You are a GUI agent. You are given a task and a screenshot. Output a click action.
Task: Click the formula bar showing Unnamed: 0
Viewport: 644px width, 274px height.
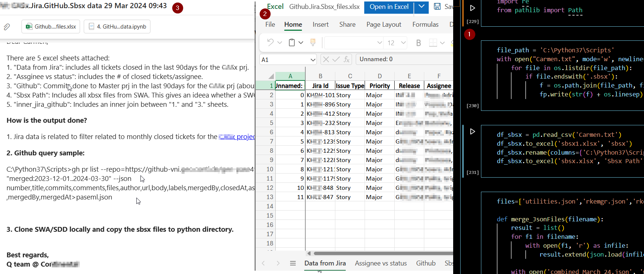404,59
